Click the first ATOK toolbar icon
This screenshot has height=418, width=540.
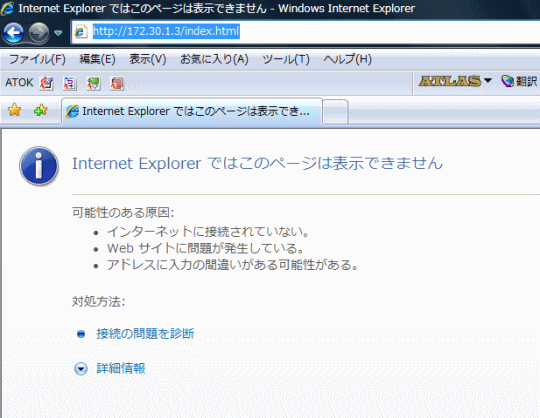point(46,83)
